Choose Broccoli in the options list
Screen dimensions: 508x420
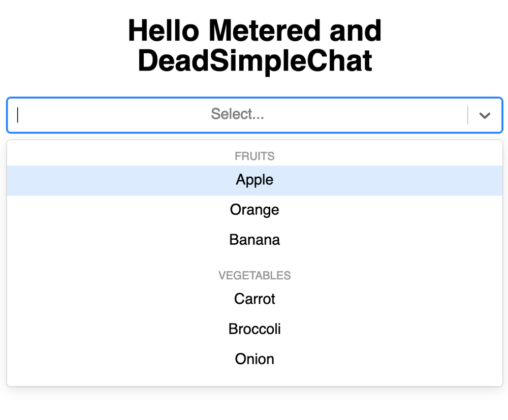(x=254, y=329)
